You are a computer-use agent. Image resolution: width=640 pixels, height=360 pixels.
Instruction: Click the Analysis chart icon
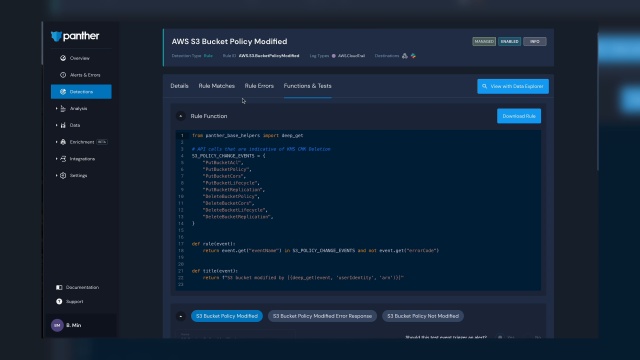(63, 108)
